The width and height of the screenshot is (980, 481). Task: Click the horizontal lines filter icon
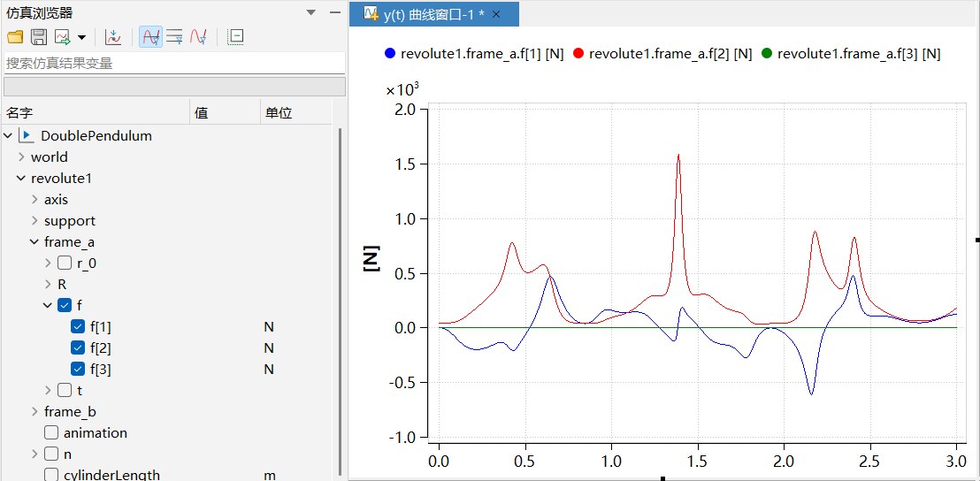point(174,37)
